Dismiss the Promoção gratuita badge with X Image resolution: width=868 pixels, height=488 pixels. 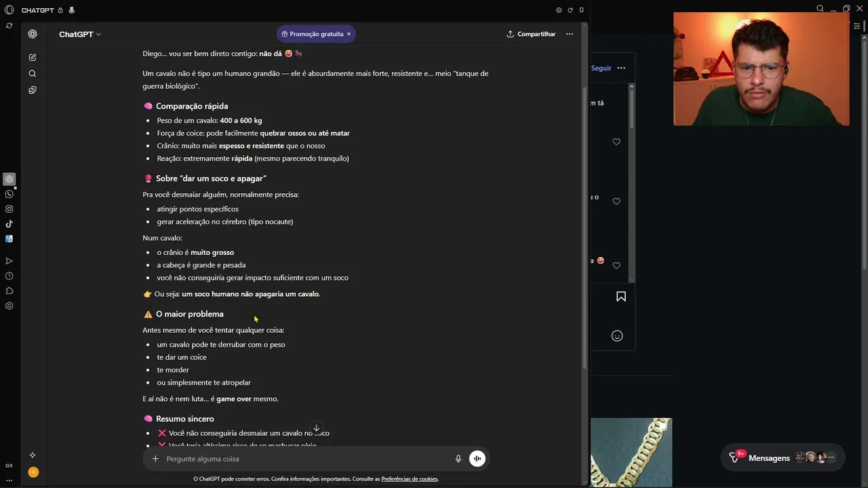(x=349, y=34)
